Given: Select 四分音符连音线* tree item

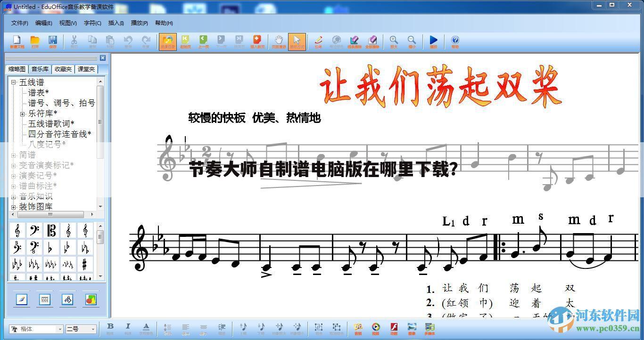Looking at the screenshot, I should tap(59, 134).
